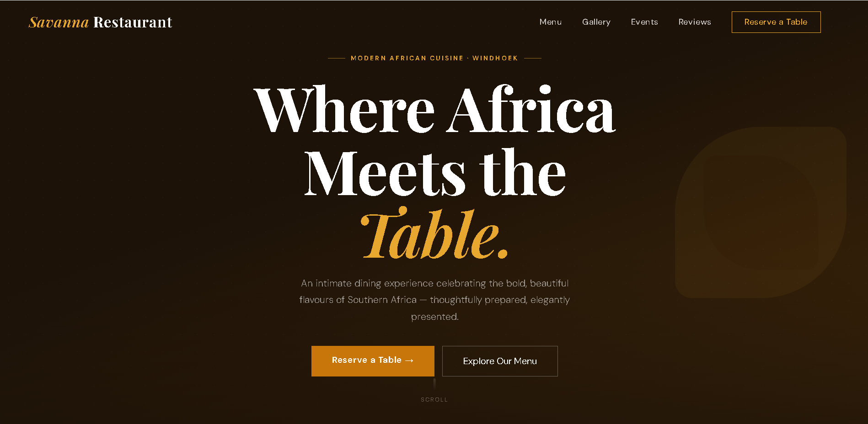Click the MODERN AFRICAN CUISINE tagline
The width and height of the screenshot is (868, 424).
coord(434,58)
